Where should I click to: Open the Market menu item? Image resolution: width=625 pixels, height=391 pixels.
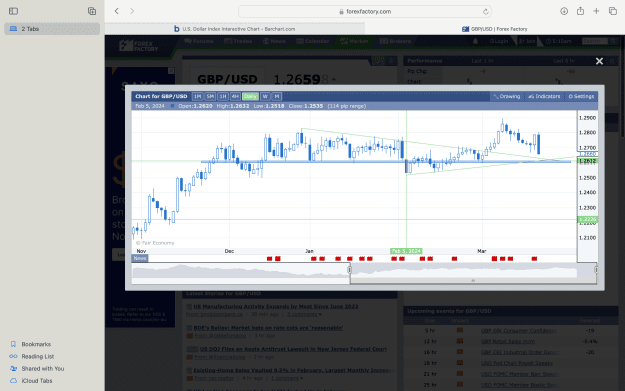(x=354, y=41)
